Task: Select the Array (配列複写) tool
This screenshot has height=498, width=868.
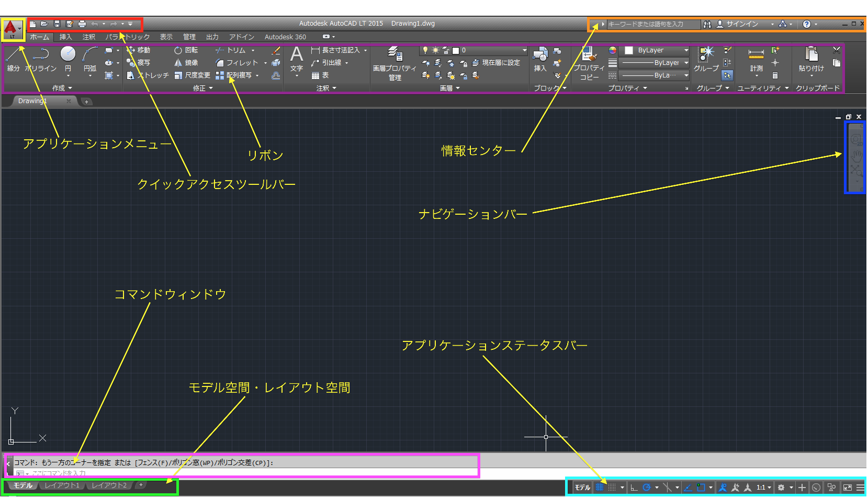Action: pyautogui.click(x=233, y=75)
